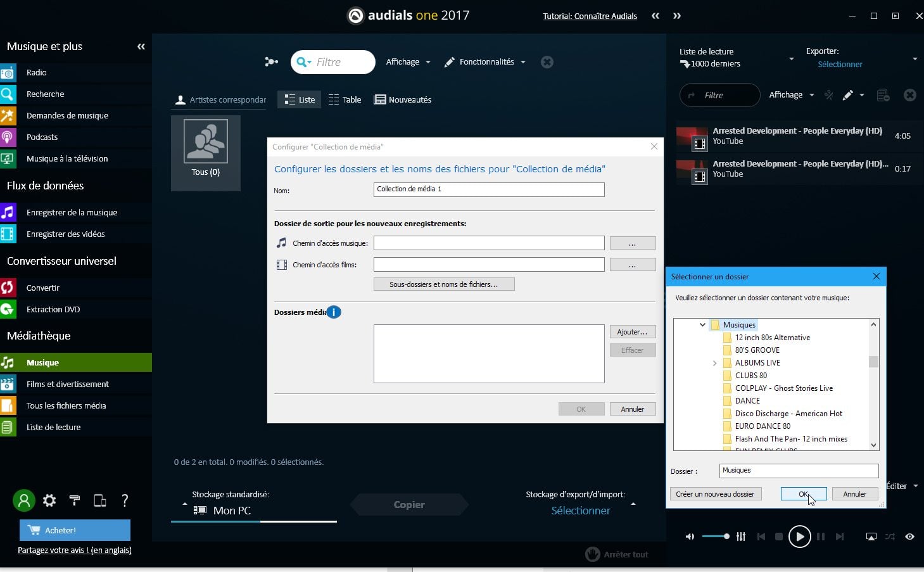Click the Dossier input field showing Musiques
The height and width of the screenshot is (572, 924).
tap(798, 471)
